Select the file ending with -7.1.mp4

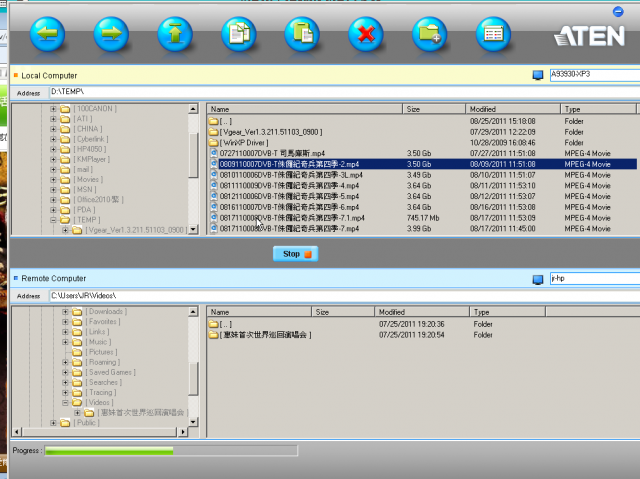coord(422,218)
